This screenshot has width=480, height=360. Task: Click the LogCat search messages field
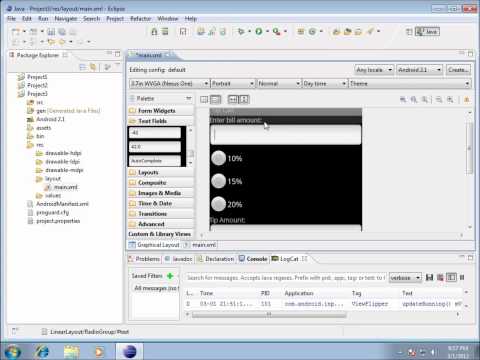pos(286,278)
